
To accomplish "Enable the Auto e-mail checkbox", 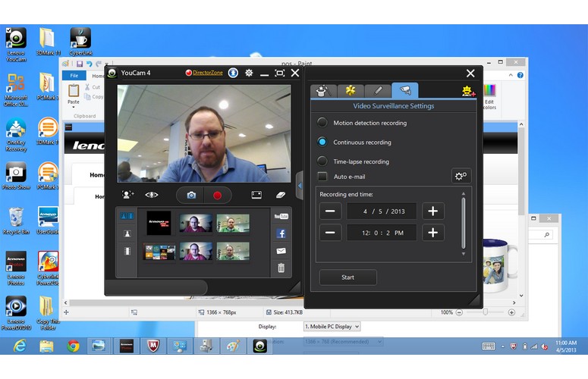I will click(x=322, y=177).
